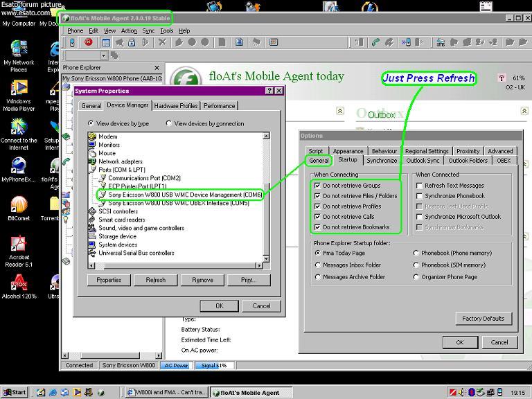The image size is (532, 399).
Task: Uncheck Do not retrieve Bookmarks
Action: point(317,227)
